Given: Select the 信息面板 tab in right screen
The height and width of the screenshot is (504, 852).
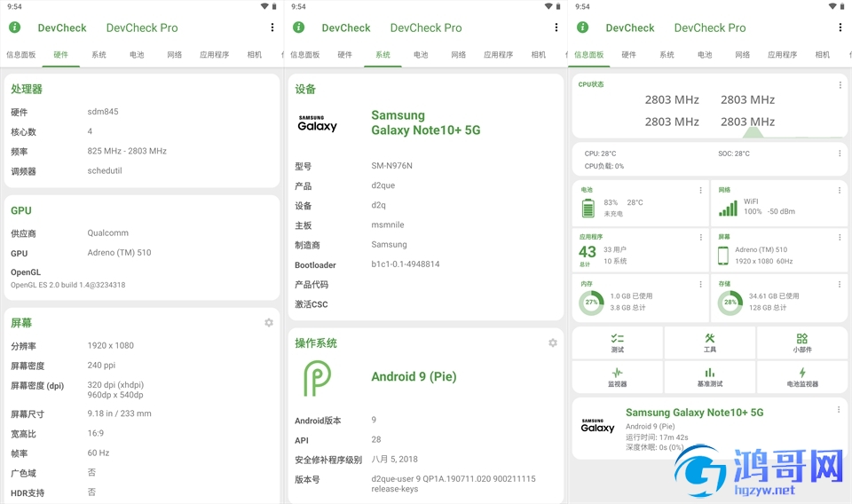Looking at the screenshot, I should click(x=589, y=55).
